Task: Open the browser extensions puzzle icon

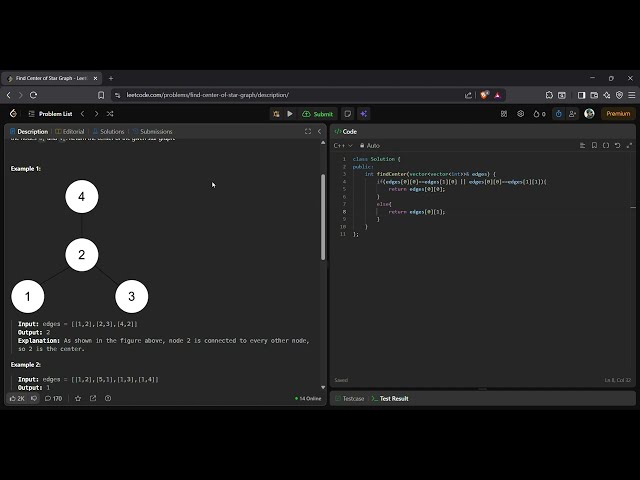Action: coord(549,95)
